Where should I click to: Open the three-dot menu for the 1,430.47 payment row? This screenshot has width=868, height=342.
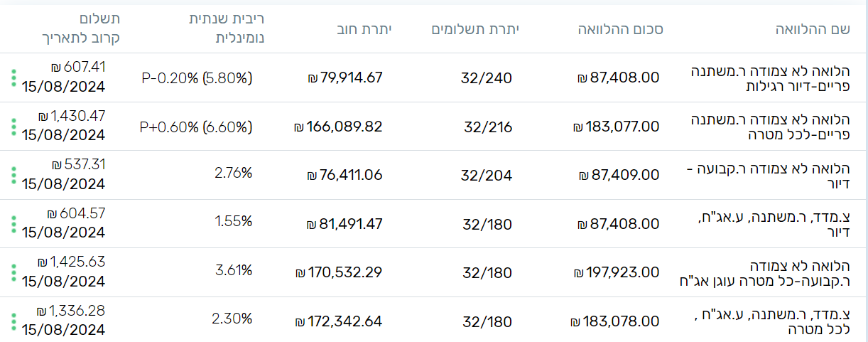(x=13, y=127)
